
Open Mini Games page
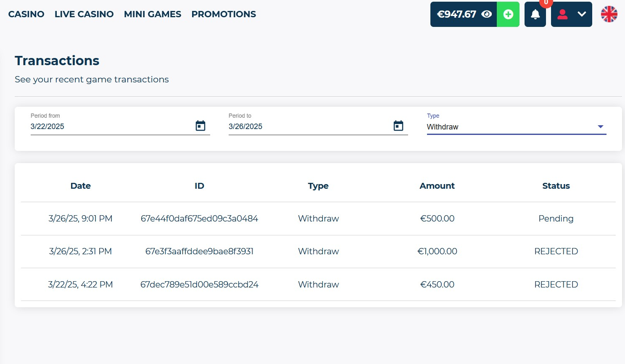pyautogui.click(x=153, y=14)
